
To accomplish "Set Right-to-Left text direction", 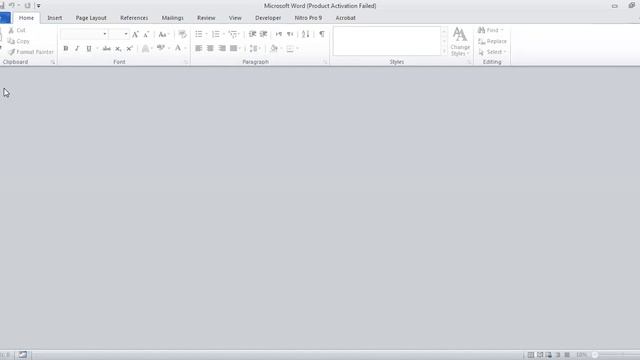I will tap(290, 34).
